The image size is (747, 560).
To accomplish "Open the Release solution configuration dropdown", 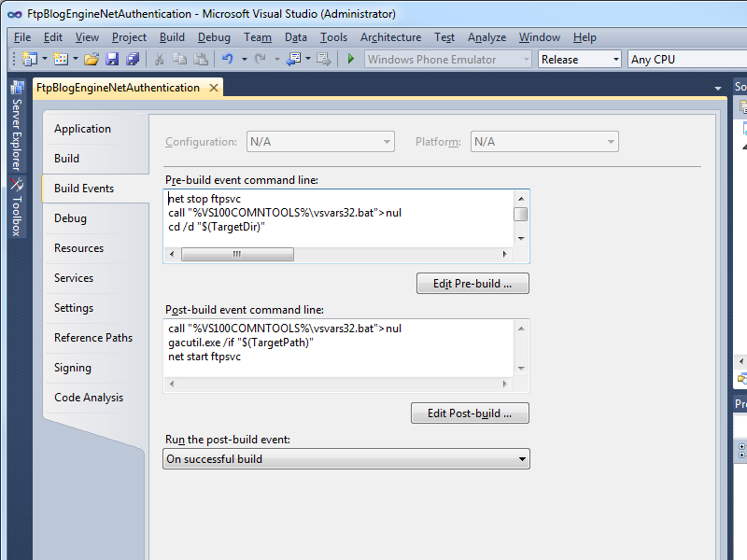I will point(580,59).
